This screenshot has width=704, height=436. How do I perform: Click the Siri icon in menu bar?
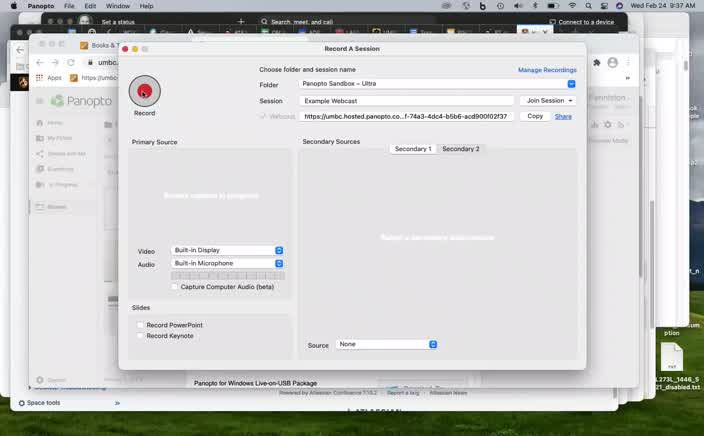coord(620,6)
